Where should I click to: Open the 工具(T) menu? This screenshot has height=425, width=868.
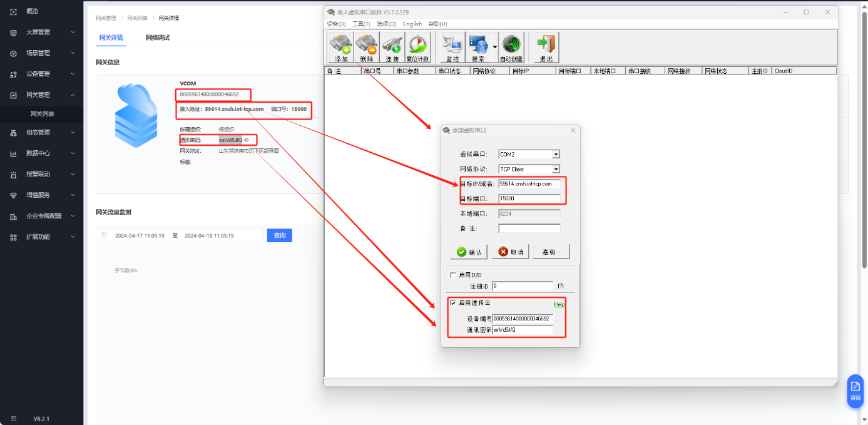point(361,24)
